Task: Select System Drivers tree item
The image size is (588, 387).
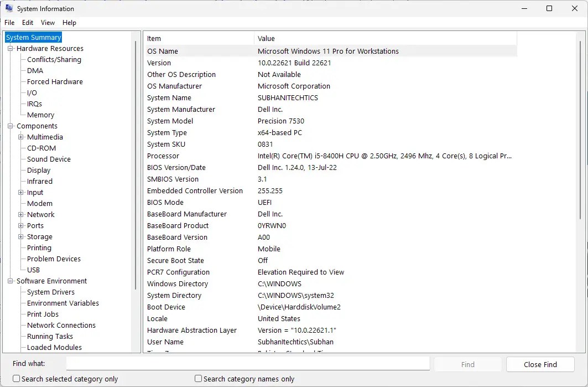Action: (x=51, y=292)
